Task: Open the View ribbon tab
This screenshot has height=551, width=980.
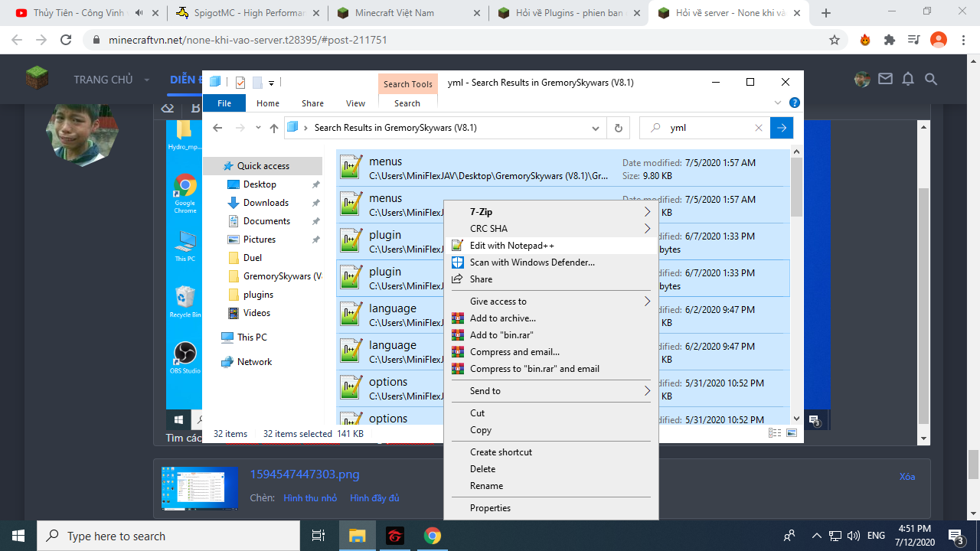Action: (355, 103)
